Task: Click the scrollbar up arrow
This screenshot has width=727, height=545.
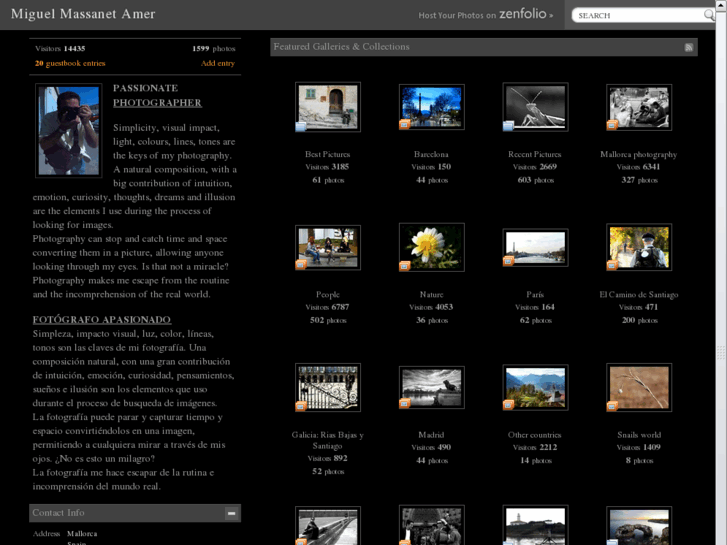Action: 721,5
